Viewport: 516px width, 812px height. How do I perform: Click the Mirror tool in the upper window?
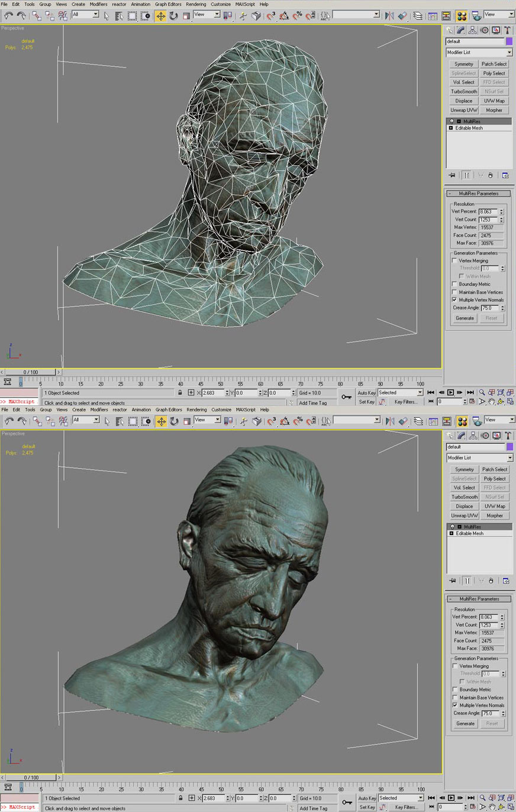389,16
